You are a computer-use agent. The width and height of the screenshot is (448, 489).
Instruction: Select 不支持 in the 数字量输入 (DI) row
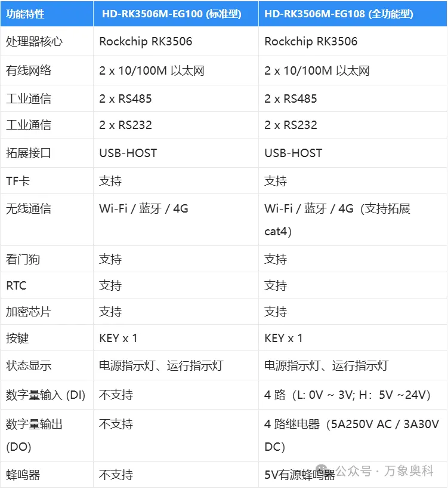[116, 395]
